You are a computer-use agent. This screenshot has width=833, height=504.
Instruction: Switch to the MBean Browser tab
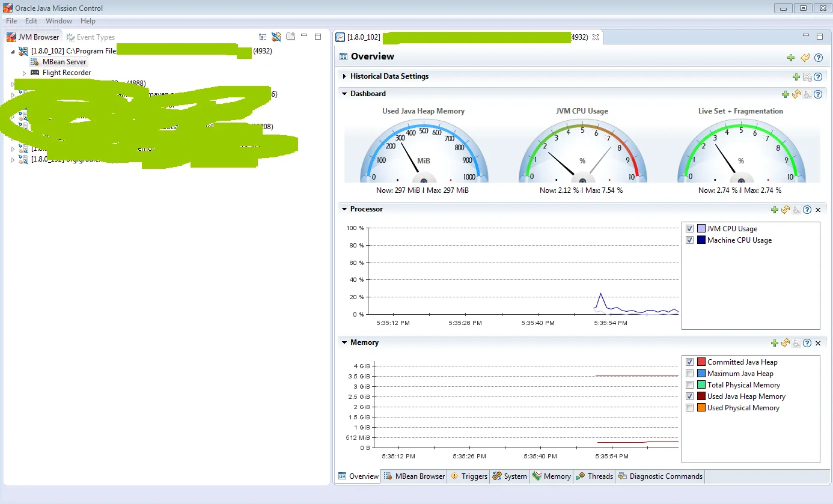pos(415,476)
